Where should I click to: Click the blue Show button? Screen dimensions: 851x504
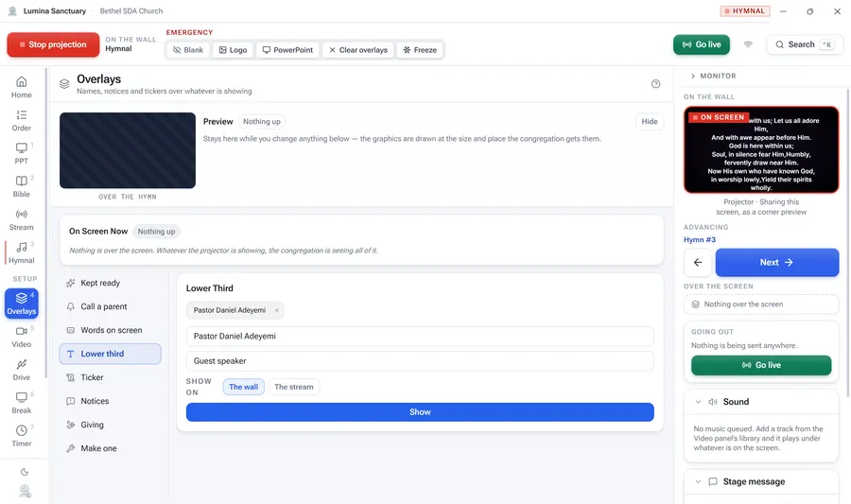pos(420,412)
